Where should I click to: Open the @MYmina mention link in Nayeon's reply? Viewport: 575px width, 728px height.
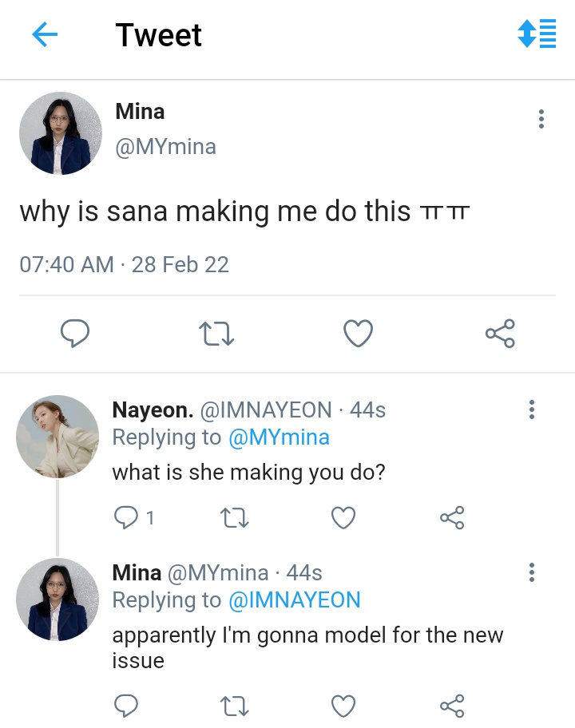click(x=280, y=437)
